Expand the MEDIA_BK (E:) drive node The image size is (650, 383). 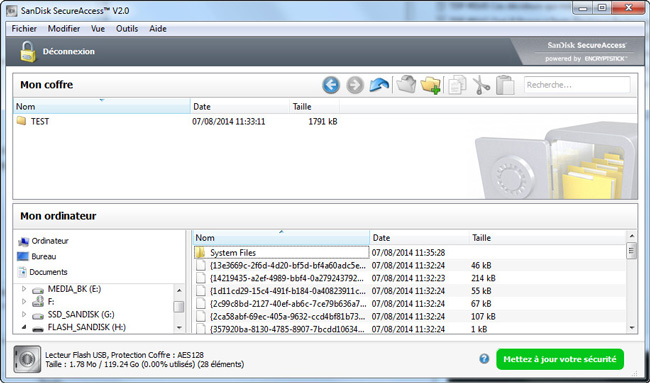24,289
